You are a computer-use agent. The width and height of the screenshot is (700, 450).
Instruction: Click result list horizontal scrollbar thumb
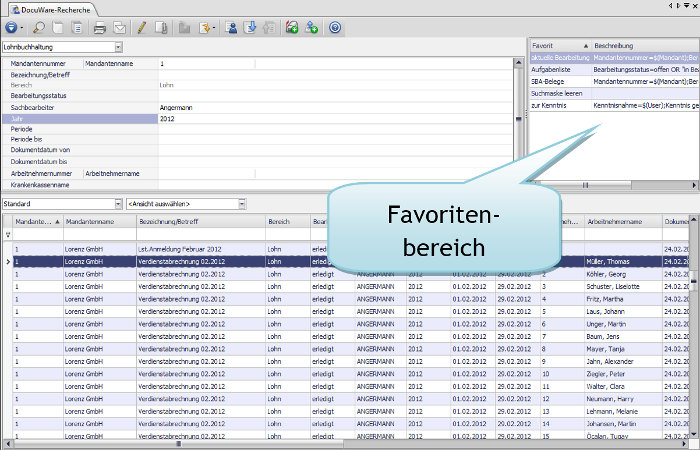[179, 444]
